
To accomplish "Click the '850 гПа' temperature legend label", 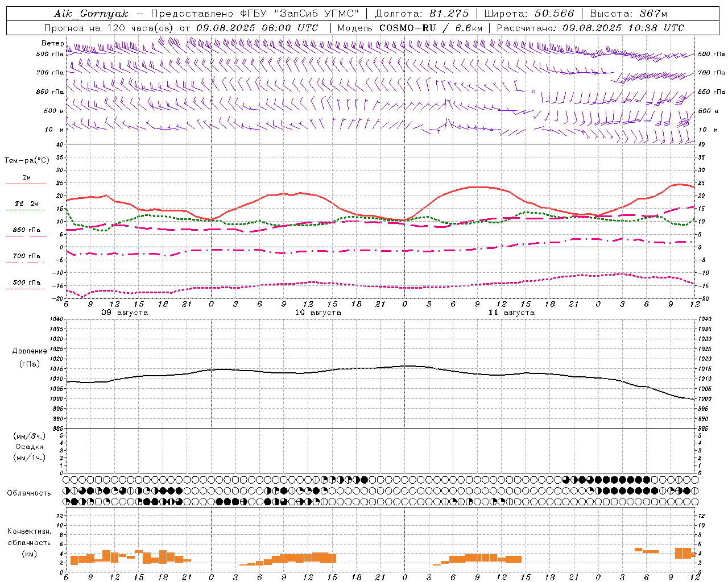I will click(27, 230).
